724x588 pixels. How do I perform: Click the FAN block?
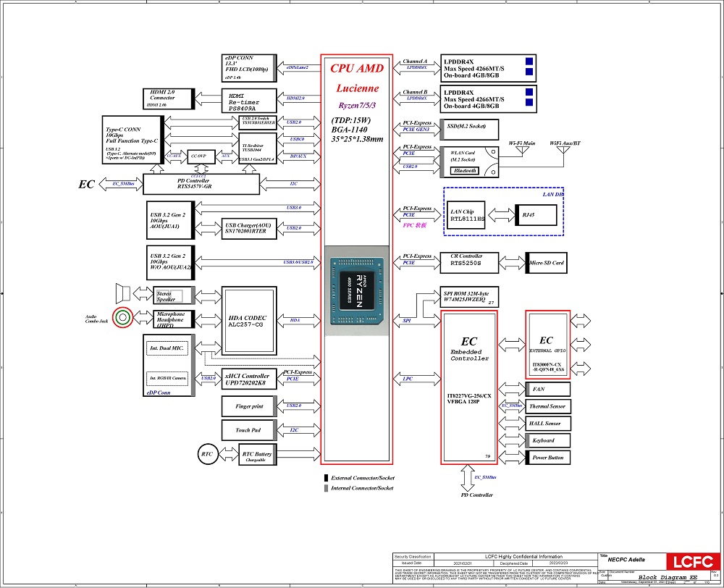pyautogui.click(x=547, y=390)
